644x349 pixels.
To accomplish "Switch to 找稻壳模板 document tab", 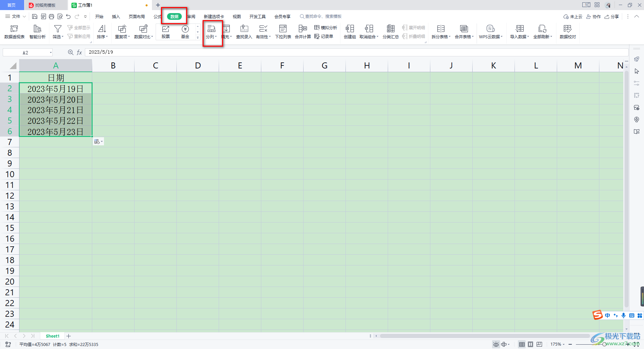I will [x=45, y=5].
